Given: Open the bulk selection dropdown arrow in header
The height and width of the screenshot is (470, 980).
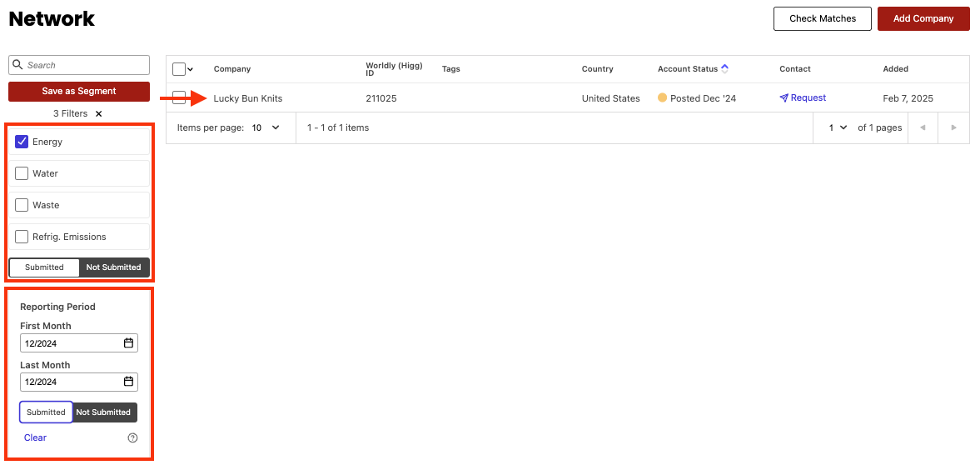Looking at the screenshot, I should (190, 69).
